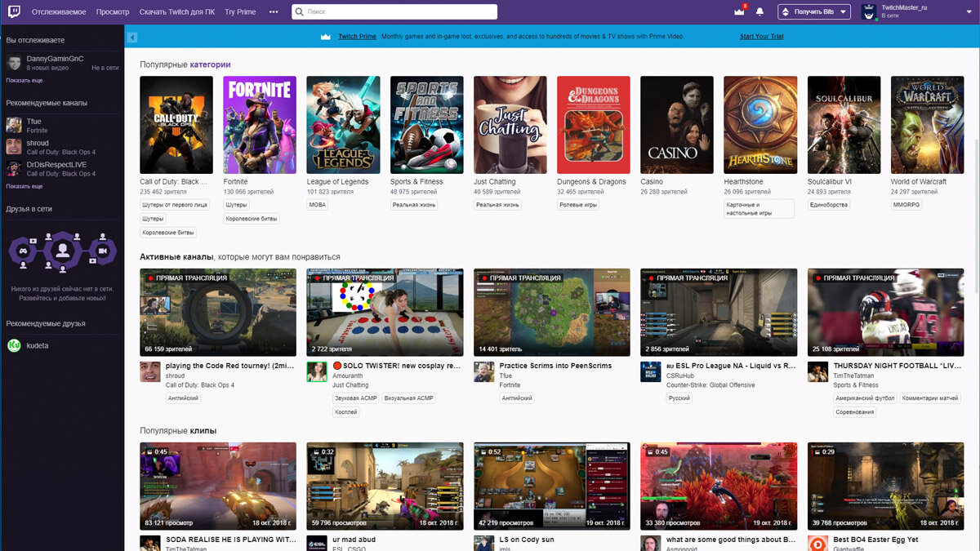
Task: Open the ellipsis more options menu
Action: pos(274,11)
